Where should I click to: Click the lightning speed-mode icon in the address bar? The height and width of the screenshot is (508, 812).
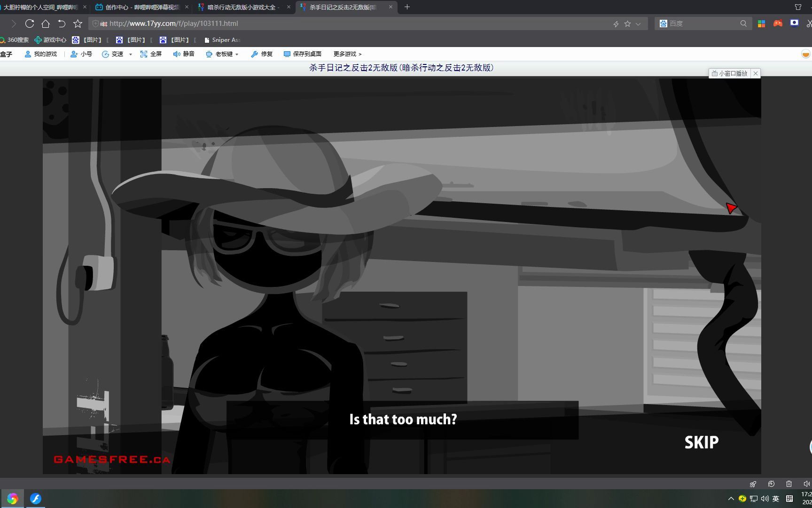coord(616,24)
